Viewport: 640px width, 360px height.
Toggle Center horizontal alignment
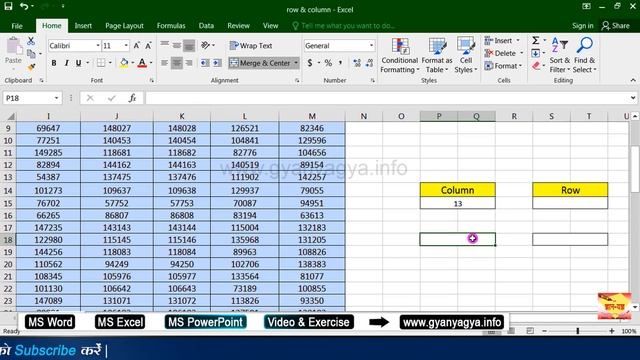tap(176, 63)
